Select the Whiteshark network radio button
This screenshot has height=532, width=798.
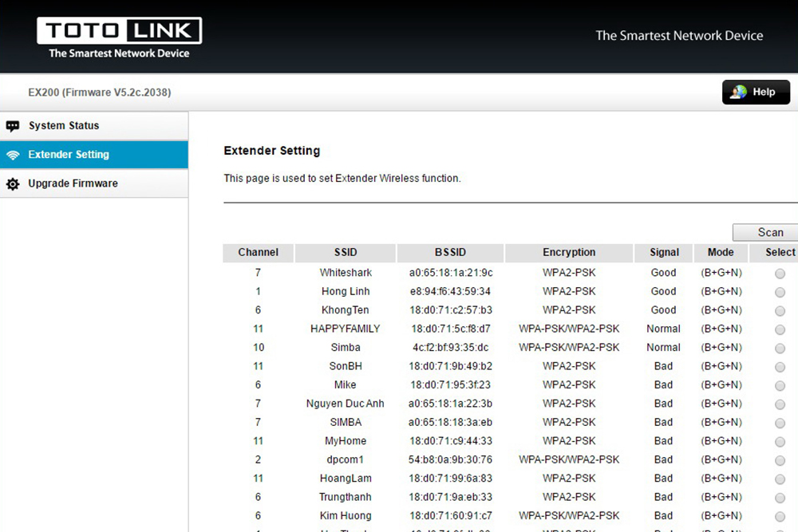pos(780,274)
